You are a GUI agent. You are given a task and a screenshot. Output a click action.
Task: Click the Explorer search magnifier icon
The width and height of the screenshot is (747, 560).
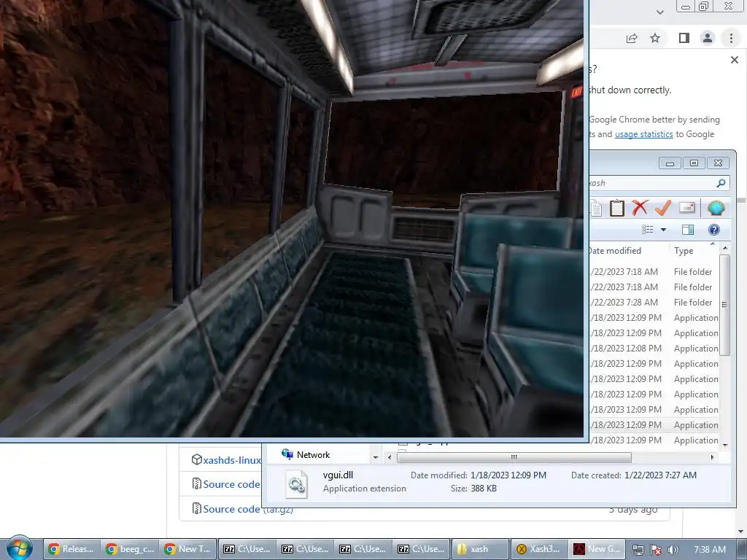(721, 183)
